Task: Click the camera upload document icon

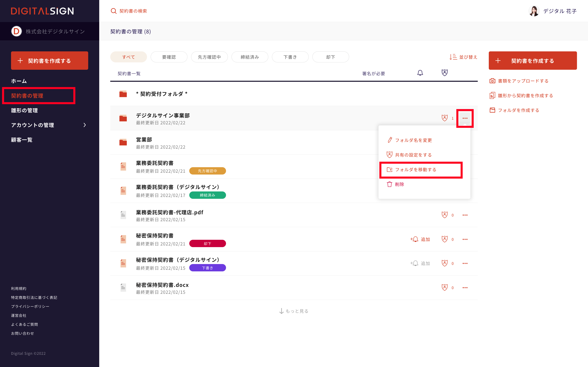Action: point(492,81)
